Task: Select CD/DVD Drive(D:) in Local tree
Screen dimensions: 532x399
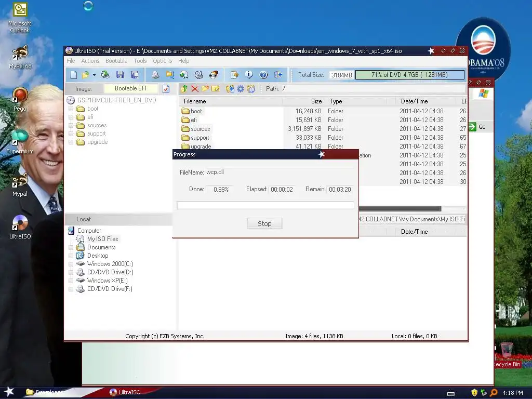Action: point(110,272)
